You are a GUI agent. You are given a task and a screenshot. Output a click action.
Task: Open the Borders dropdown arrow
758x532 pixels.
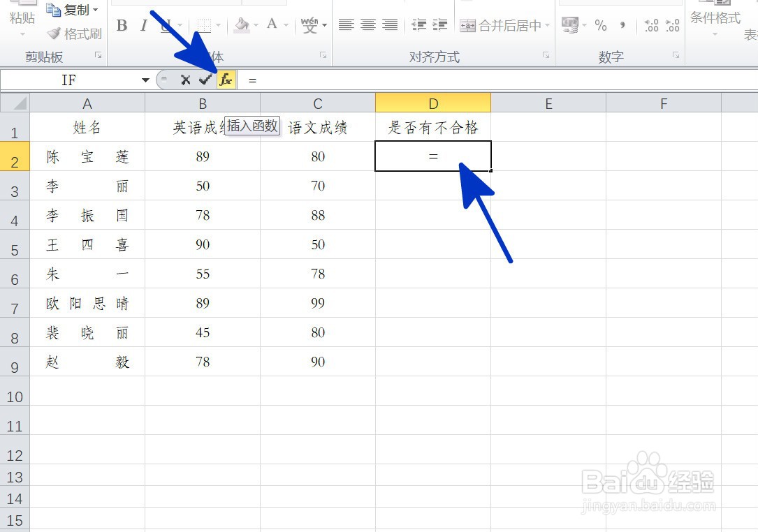pyautogui.click(x=219, y=25)
